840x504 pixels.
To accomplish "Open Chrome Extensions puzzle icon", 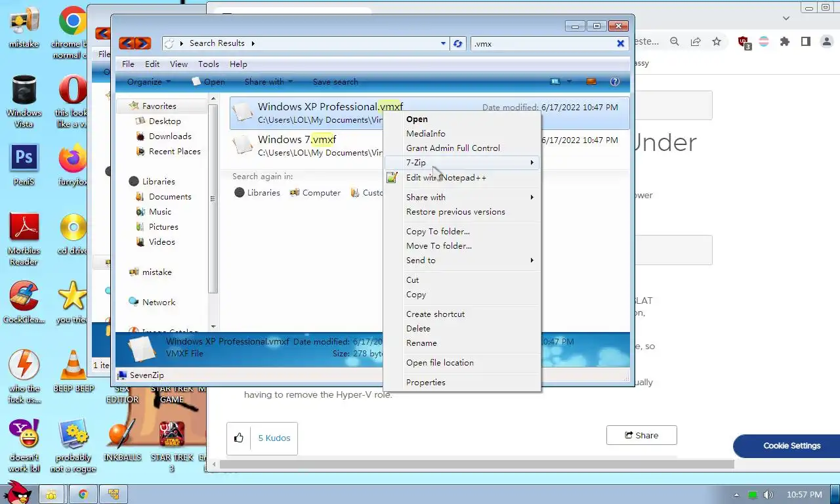I will tap(785, 41).
